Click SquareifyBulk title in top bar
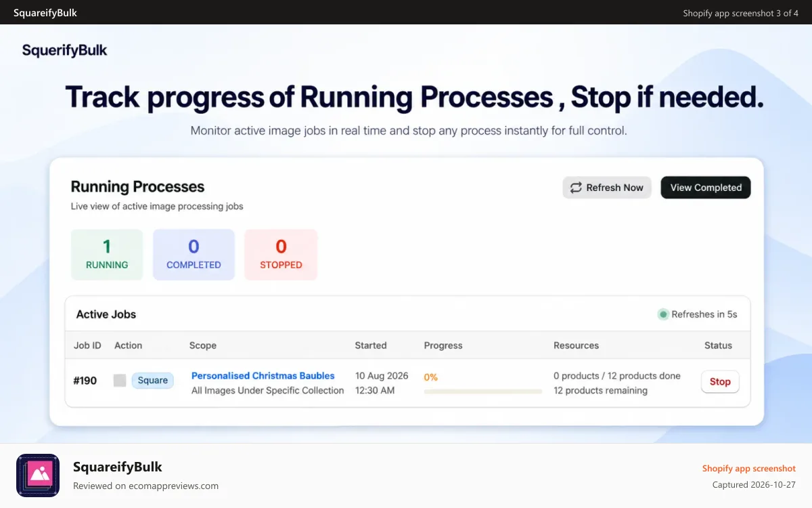 [x=45, y=13]
